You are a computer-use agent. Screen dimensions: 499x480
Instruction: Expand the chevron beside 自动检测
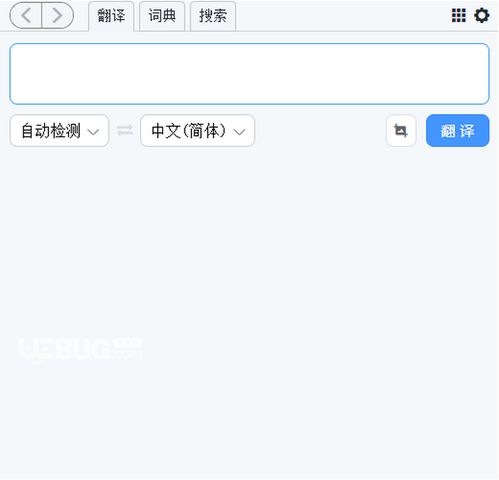coord(93,132)
